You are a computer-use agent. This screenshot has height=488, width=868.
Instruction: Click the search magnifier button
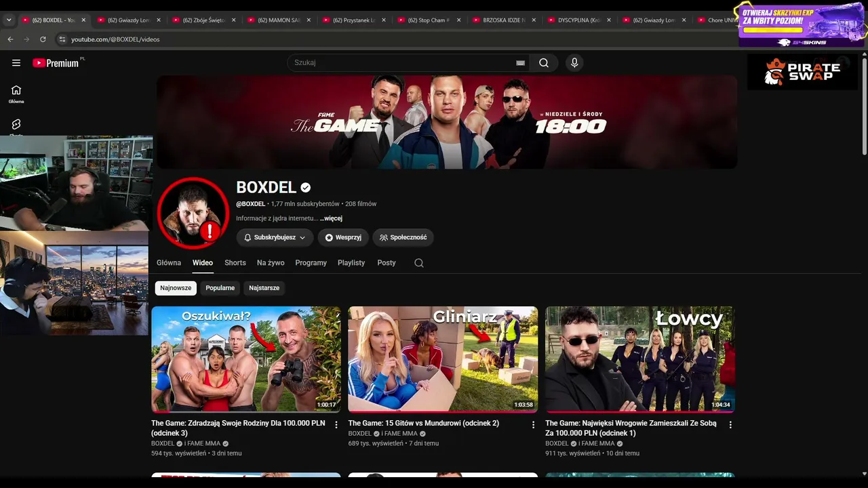click(544, 63)
